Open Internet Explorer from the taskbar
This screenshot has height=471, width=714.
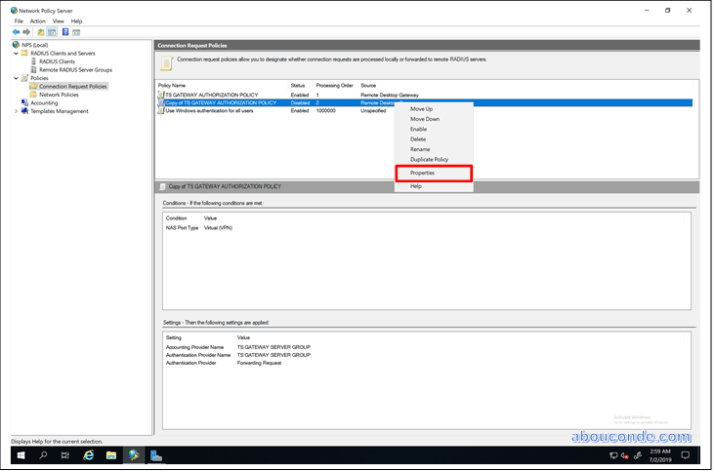click(x=88, y=455)
